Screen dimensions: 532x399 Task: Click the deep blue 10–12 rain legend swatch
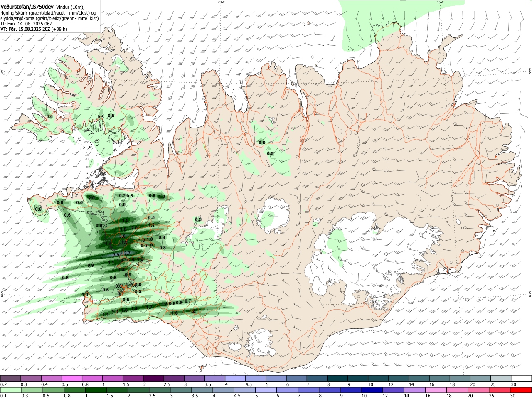click(x=372, y=390)
